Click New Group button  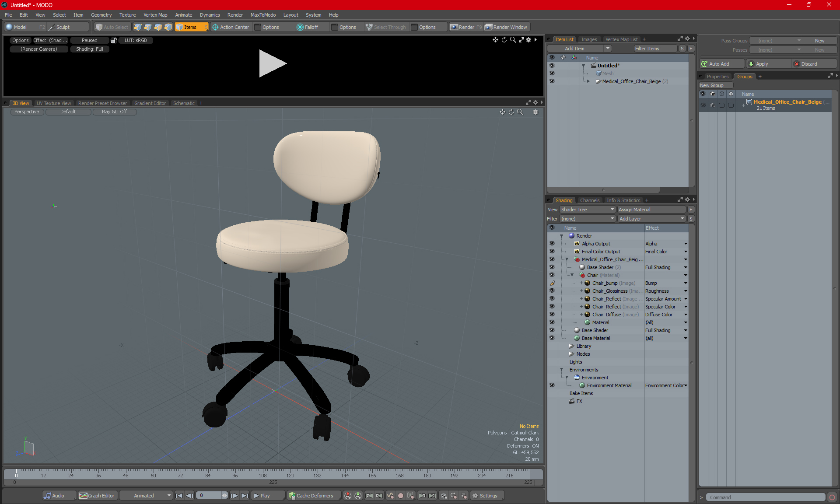(x=715, y=85)
